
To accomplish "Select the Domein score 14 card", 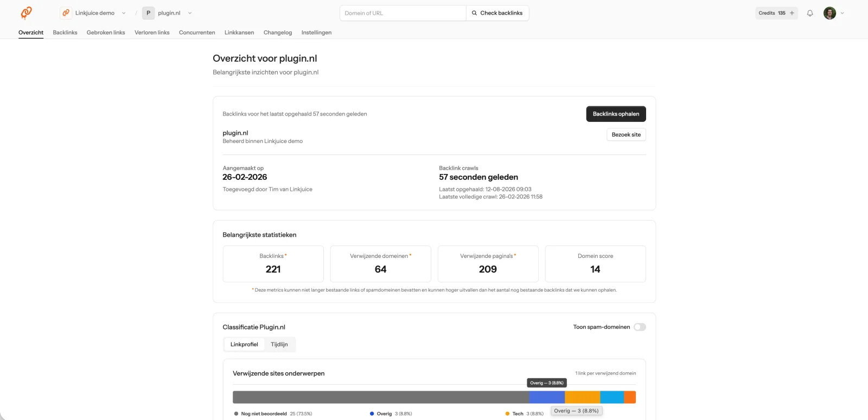I will pos(595,264).
